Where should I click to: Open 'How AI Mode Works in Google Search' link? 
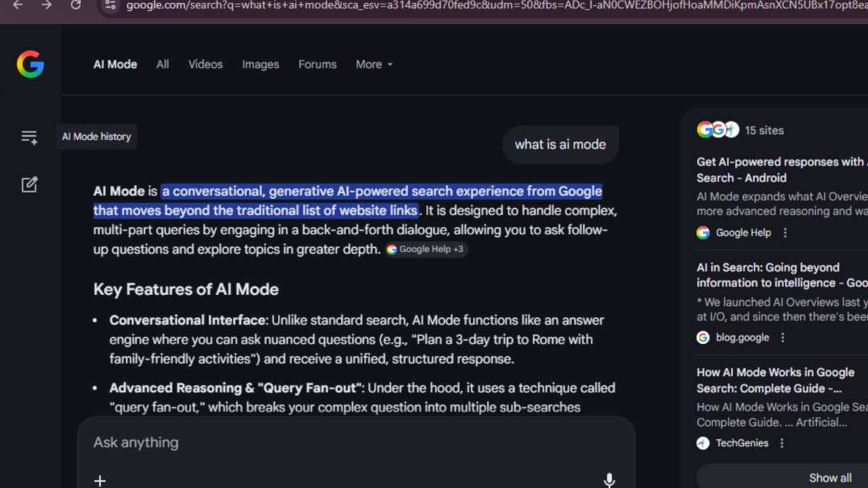point(775,380)
